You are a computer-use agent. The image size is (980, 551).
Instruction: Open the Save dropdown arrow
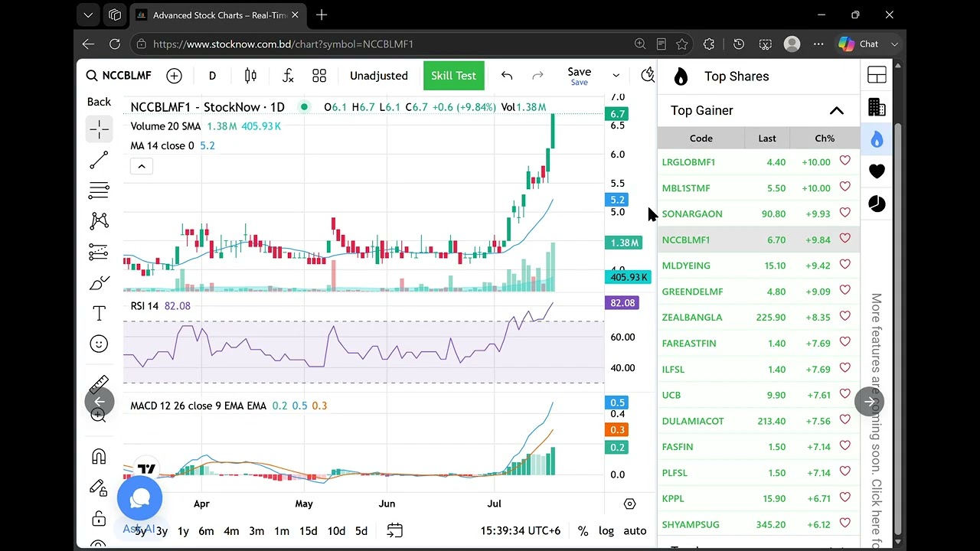coord(616,76)
